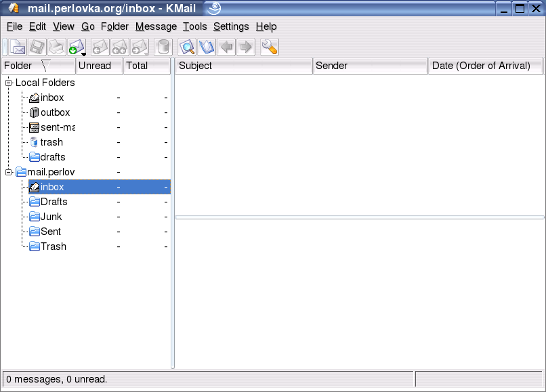Minimize the KMail window
546x392 pixels.
click(504, 8)
